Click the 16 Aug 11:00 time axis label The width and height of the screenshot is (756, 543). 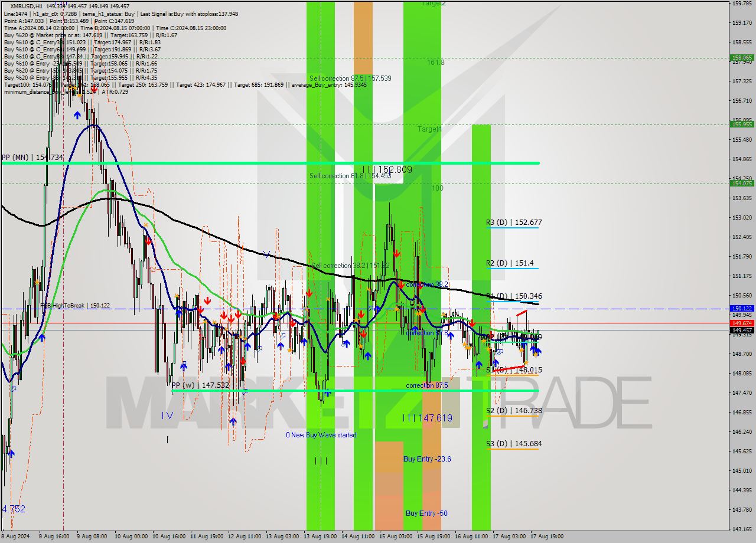tap(471, 537)
